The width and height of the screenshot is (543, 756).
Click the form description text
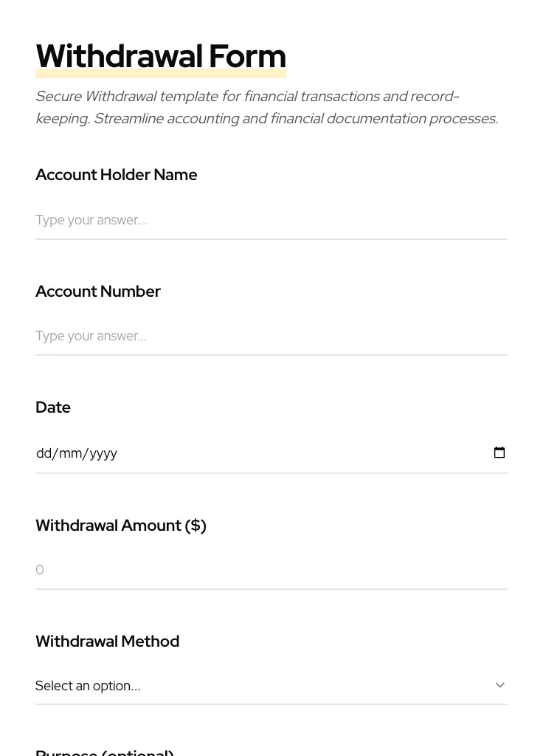(266, 107)
